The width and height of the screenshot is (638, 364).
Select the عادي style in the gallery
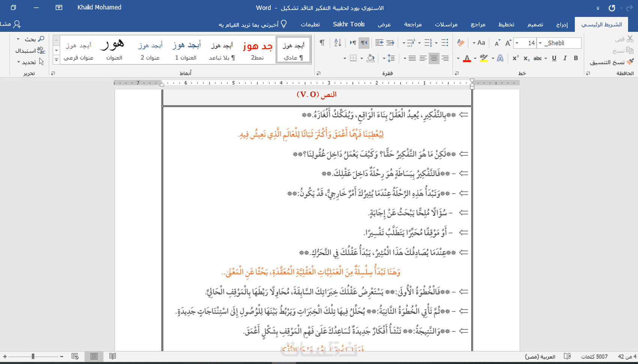coord(293,50)
